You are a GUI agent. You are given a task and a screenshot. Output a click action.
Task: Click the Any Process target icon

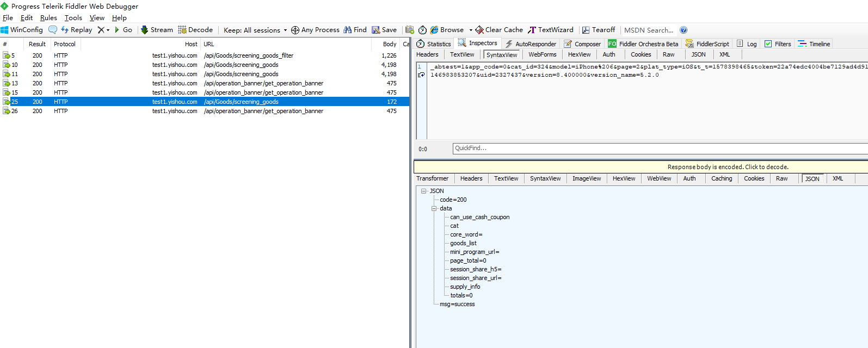(x=295, y=30)
